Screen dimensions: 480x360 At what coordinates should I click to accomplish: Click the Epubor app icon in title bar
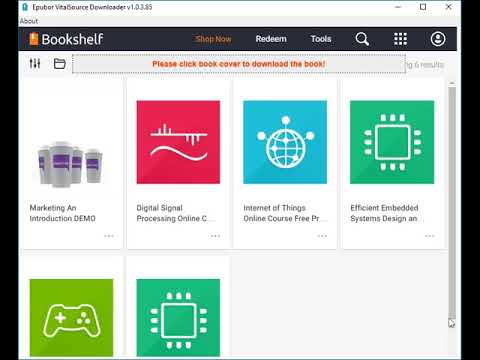point(25,7)
